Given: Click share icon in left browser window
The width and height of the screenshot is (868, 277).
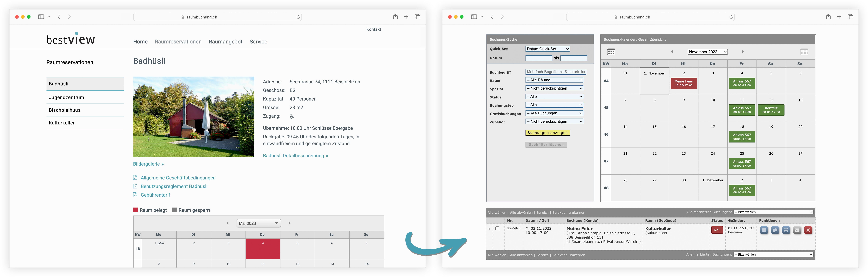Looking at the screenshot, I should pyautogui.click(x=395, y=16).
